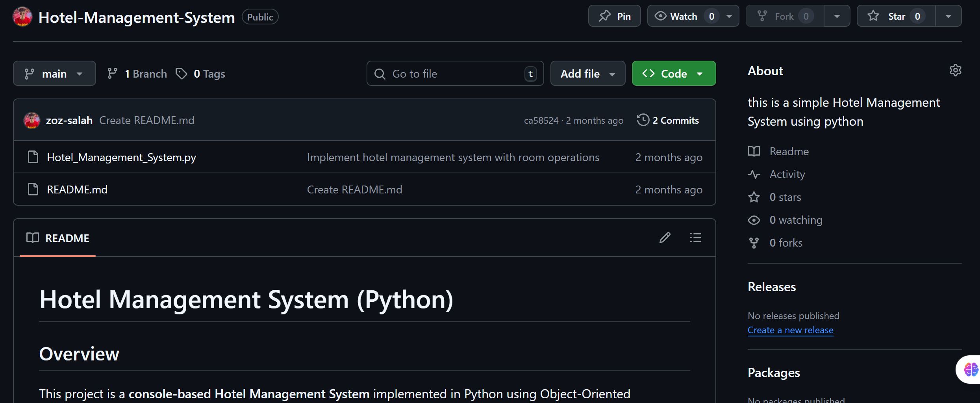Click zoz-salah's avatar next to the commit
The height and width of the screenshot is (403, 980).
point(31,120)
